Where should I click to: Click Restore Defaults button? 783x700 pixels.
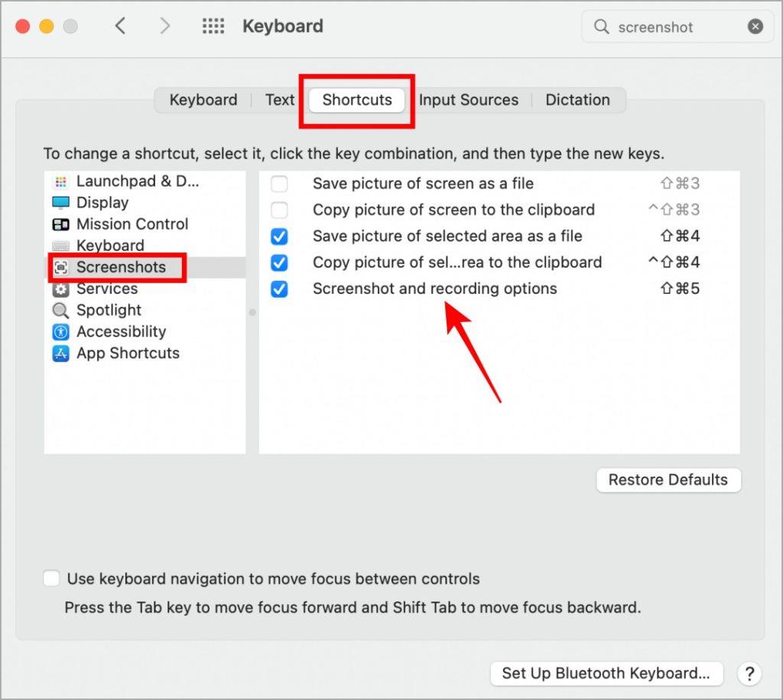(668, 480)
